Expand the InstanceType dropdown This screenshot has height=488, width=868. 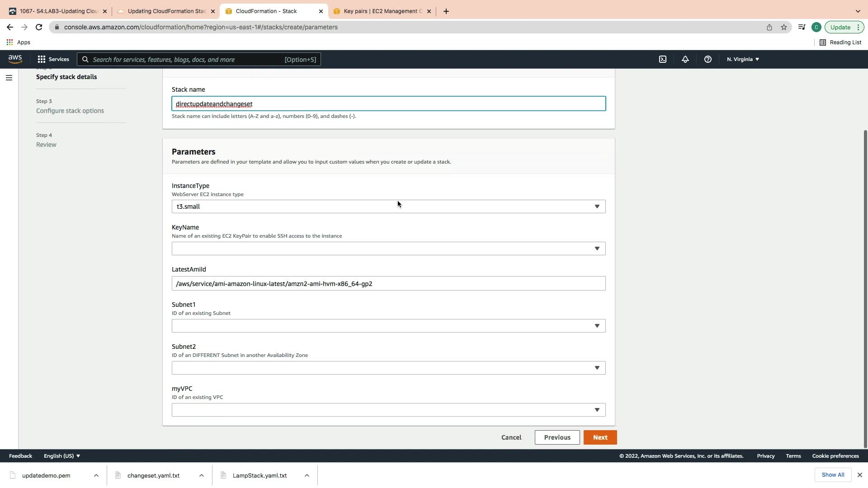[388, 206]
